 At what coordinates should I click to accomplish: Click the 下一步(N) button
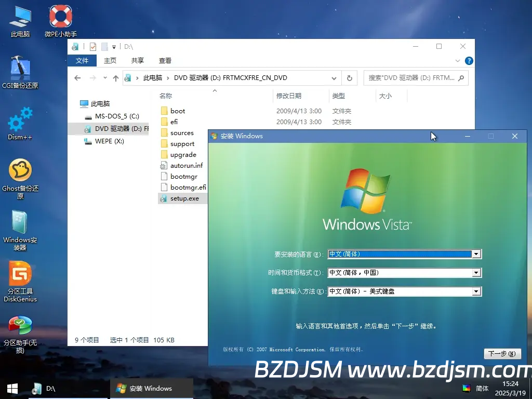point(502,354)
